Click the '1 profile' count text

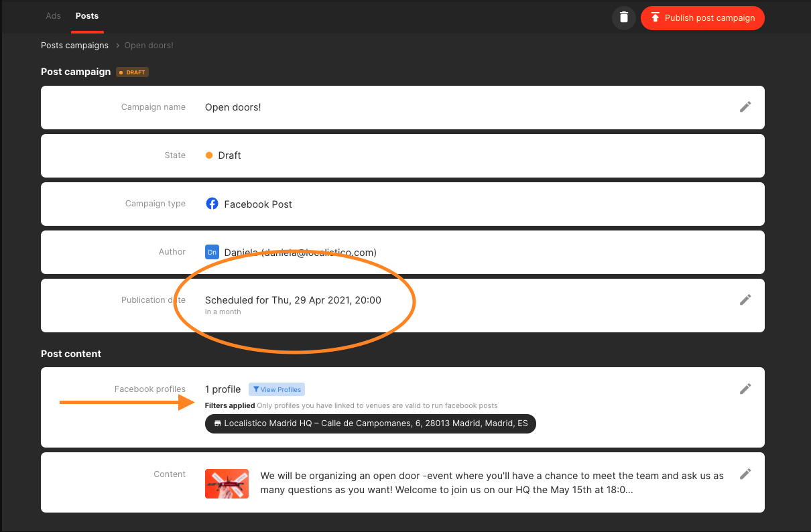point(223,389)
